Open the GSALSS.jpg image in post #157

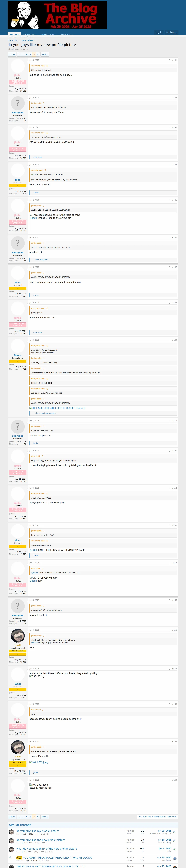click(x=37, y=676)
